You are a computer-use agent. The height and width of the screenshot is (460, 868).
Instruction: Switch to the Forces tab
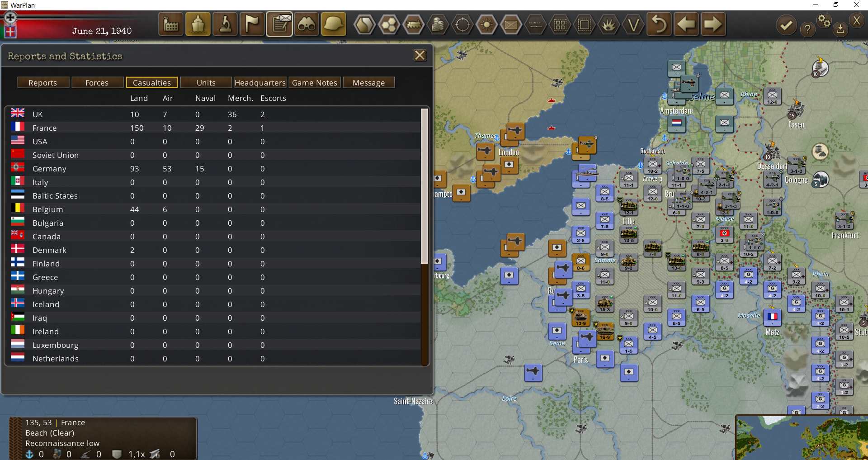point(97,83)
